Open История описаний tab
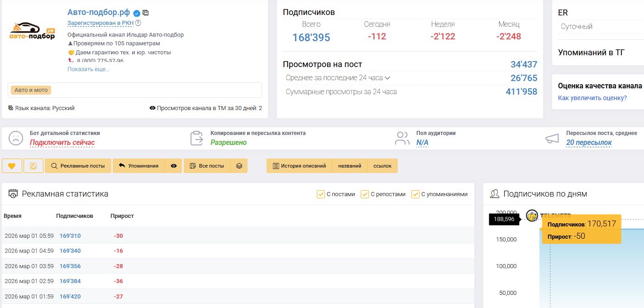This screenshot has width=644, height=308. coord(299,166)
